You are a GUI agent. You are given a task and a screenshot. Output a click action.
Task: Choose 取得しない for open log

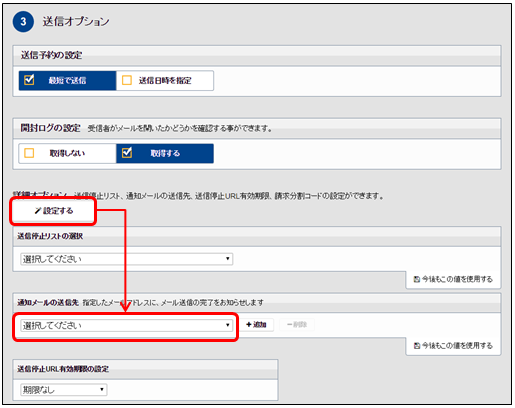(67, 153)
